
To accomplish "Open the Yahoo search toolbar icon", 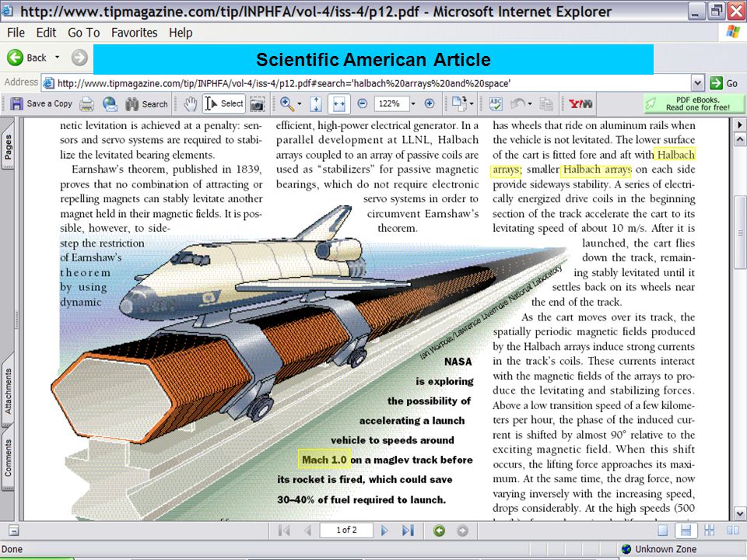I will (580, 103).
